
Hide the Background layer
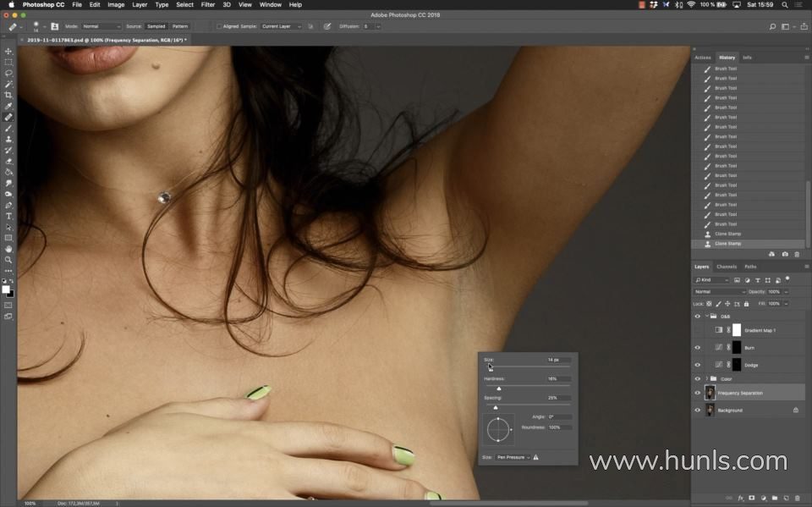tap(698, 410)
